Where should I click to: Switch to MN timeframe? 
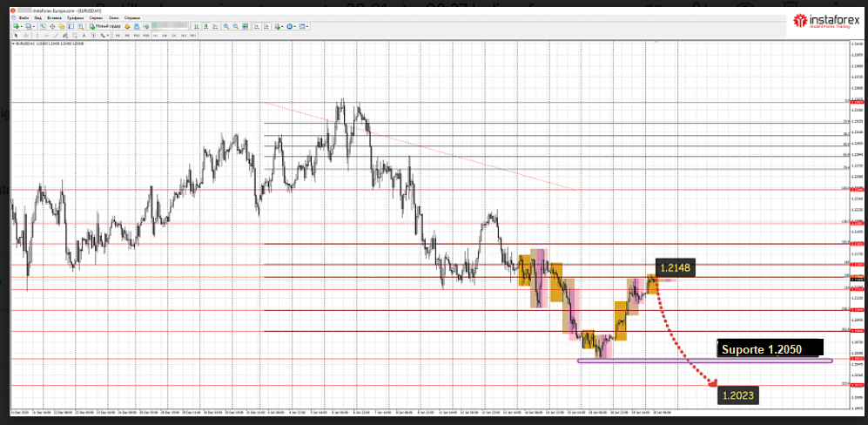coord(192,36)
